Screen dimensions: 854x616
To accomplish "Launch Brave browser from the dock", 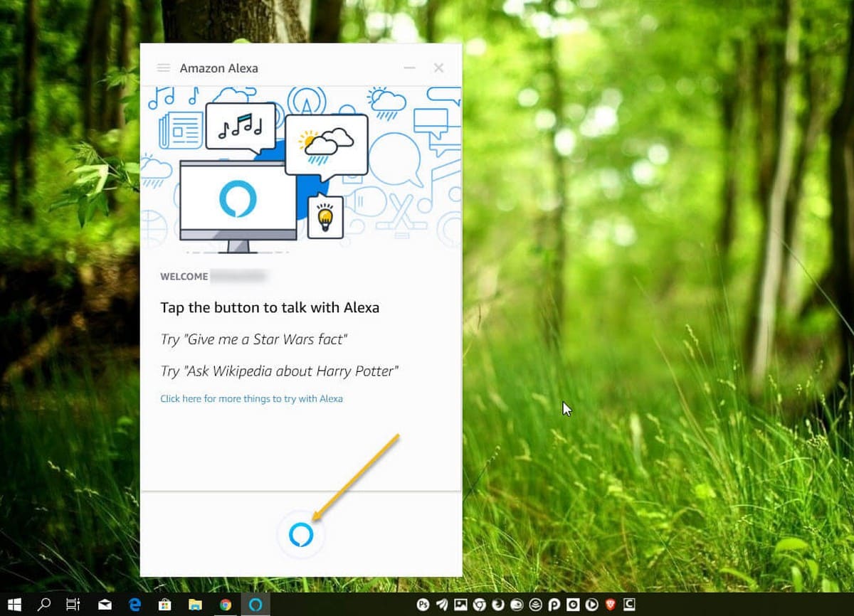I will pos(610,605).
